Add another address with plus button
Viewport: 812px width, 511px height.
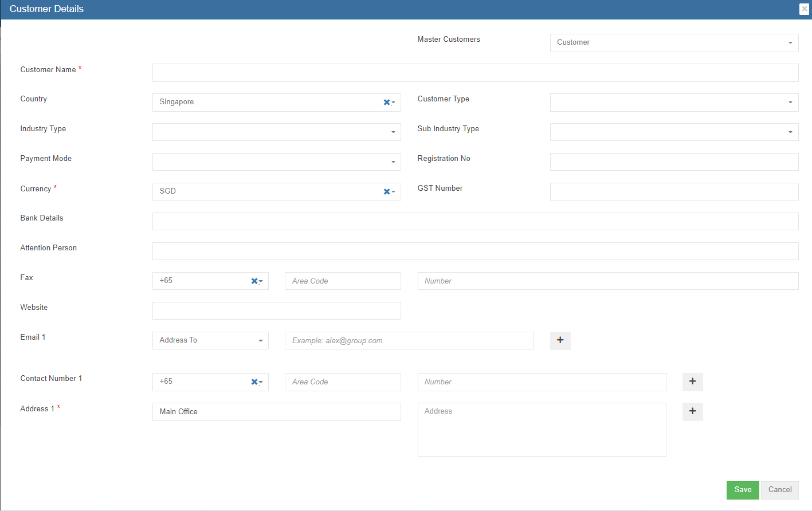(692, 411)
